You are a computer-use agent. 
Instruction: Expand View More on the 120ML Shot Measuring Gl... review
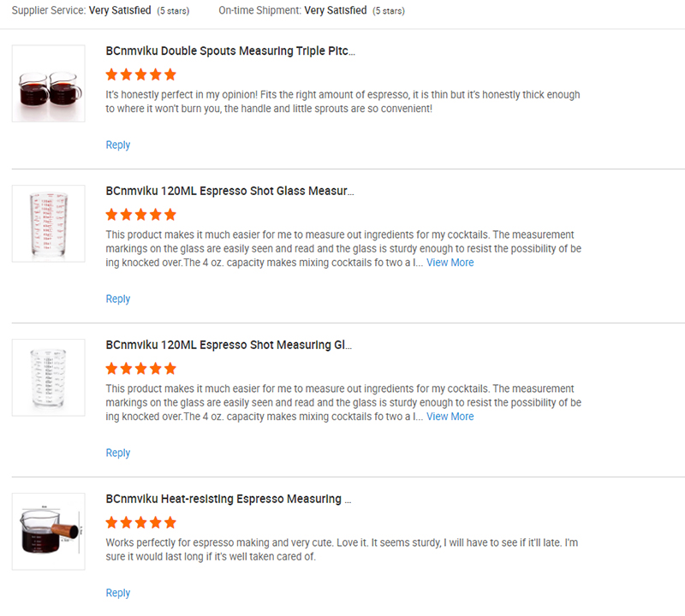[x=450, y=417]
